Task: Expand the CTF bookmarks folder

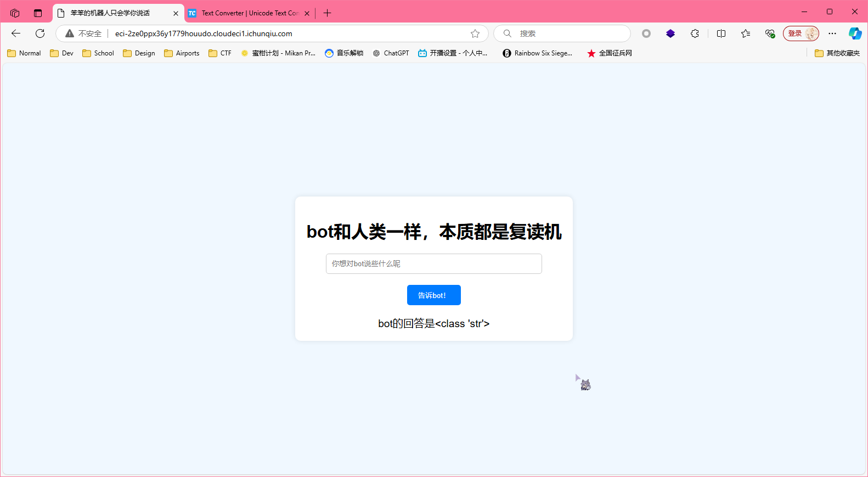Action: click(x=220, y=53)
